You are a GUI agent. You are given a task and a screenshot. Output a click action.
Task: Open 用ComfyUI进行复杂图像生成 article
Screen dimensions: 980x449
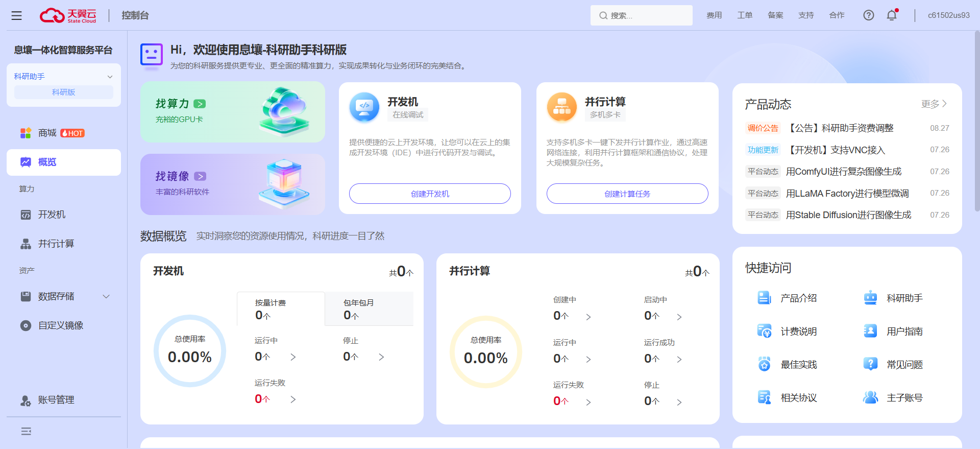click(844, 172)
